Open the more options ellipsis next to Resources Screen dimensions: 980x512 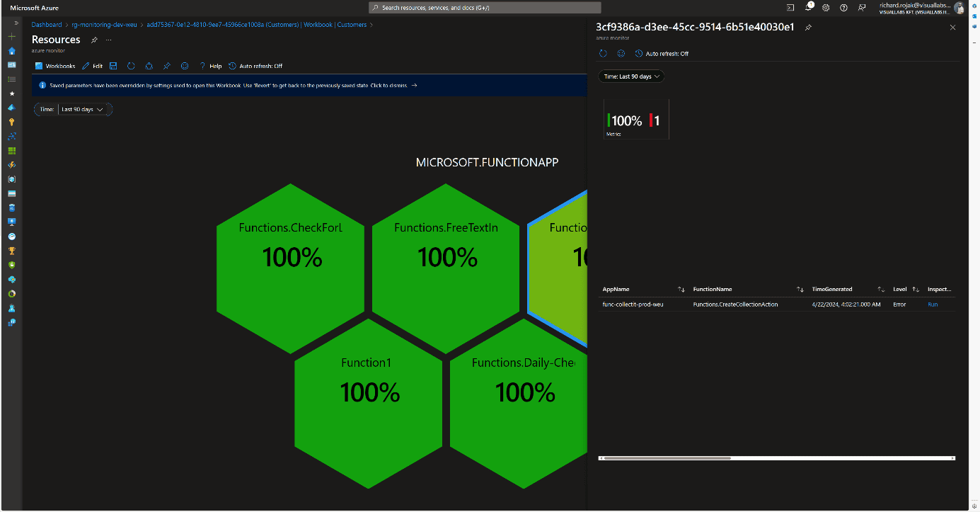click(108, 40)
